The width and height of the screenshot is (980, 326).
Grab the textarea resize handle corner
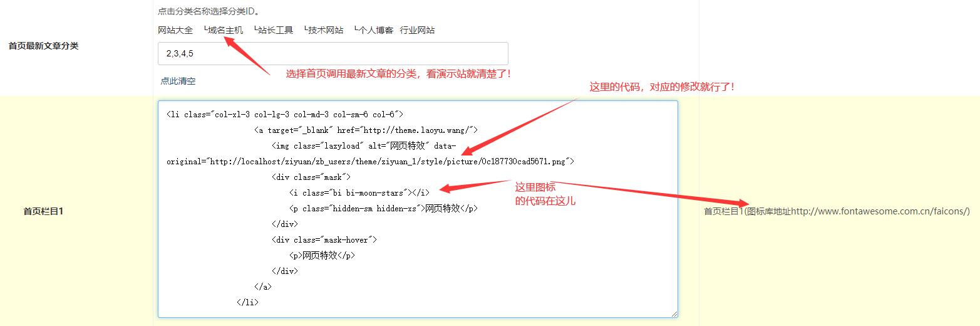674,314
